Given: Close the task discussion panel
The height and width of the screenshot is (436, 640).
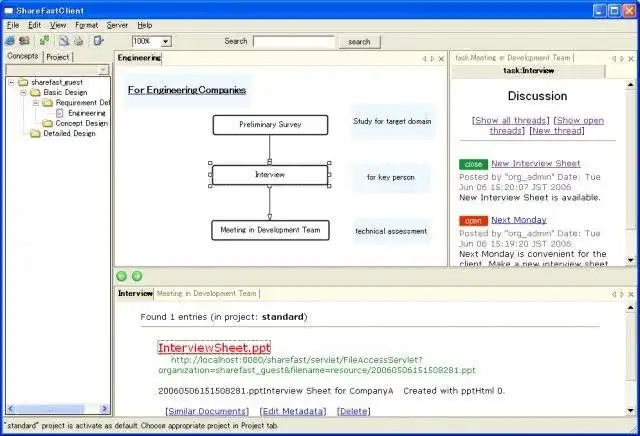Looking at the screenshot, I should [x=631, y=59].
